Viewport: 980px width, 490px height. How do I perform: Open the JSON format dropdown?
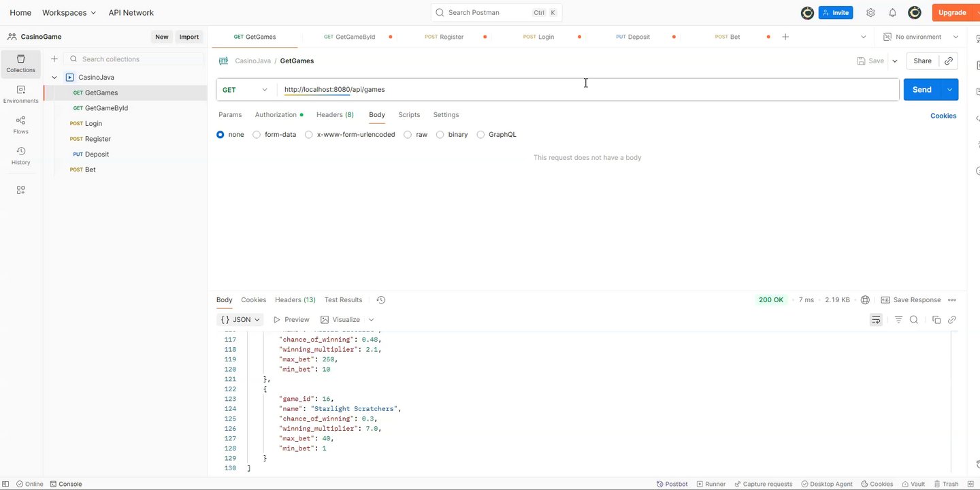click(x=240, y=320)
